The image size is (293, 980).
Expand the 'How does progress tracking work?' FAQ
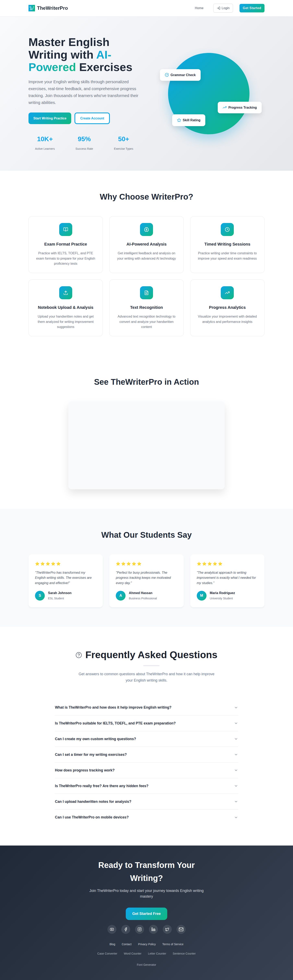[146, 770]
